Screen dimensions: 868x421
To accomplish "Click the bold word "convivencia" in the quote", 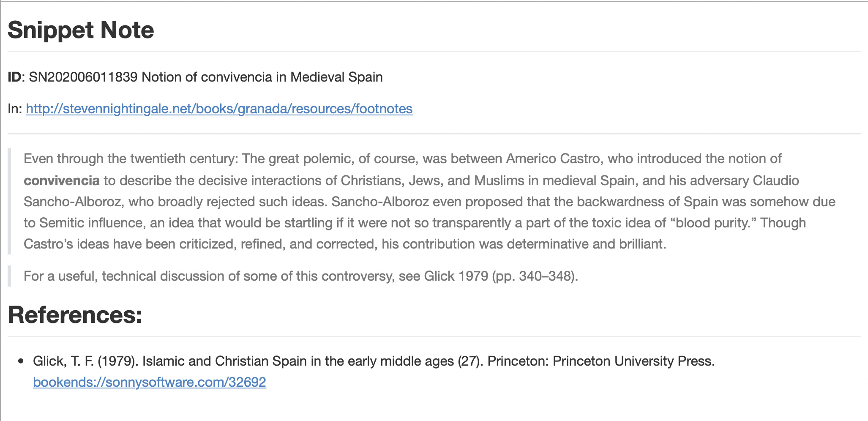I will click(x=62, y=181).
